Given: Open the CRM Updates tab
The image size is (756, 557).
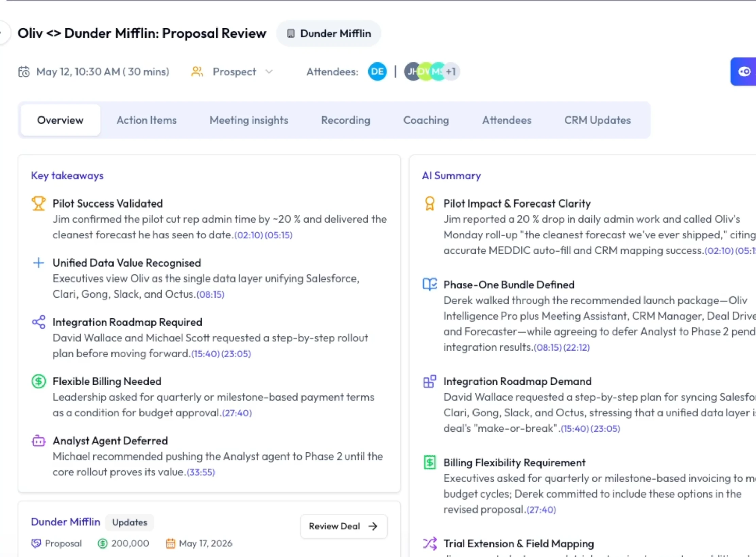Looking at the screenshot, I should coord(597,120).
